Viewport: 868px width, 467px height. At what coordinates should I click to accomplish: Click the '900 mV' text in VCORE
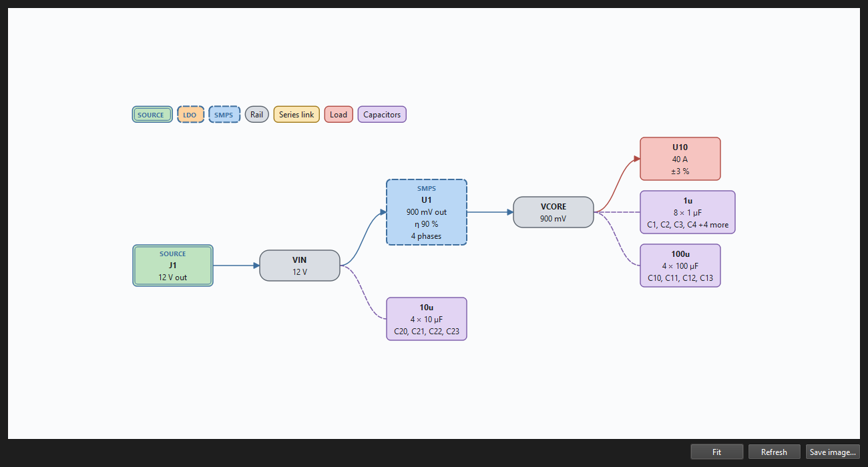(554, 219)
